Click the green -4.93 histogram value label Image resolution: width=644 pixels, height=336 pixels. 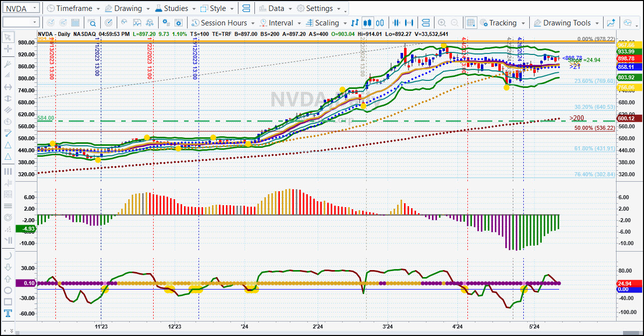[25, 229]
